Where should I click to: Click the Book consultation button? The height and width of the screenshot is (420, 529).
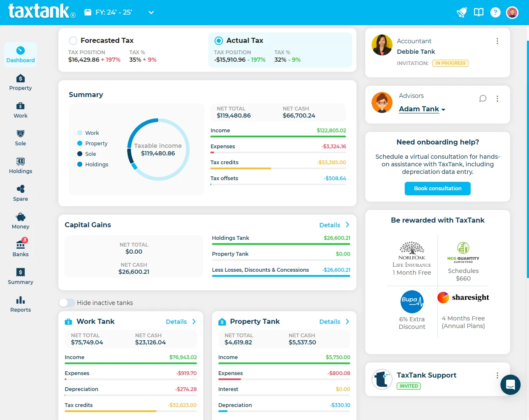(437, 188)
